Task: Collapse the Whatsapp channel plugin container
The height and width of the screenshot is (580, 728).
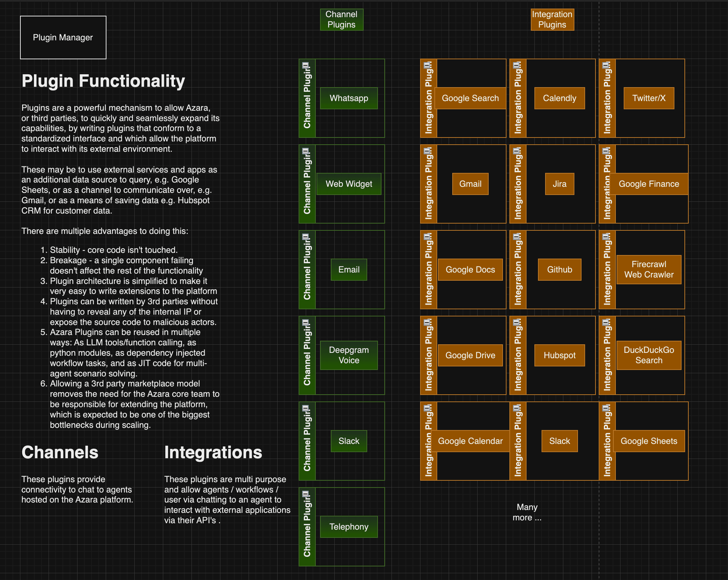Action: pos(305,65)
